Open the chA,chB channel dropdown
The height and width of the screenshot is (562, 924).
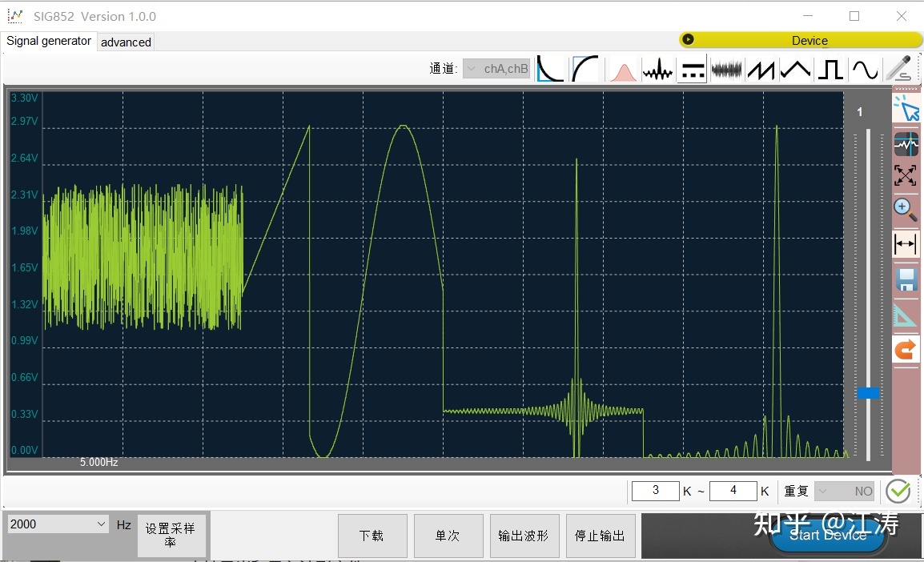point(496,69)
